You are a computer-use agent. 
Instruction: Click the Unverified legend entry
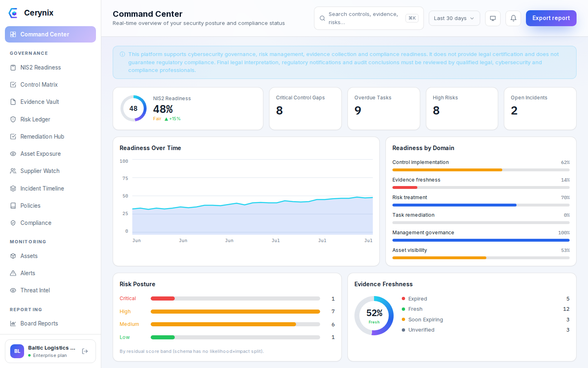click(486, 330)
